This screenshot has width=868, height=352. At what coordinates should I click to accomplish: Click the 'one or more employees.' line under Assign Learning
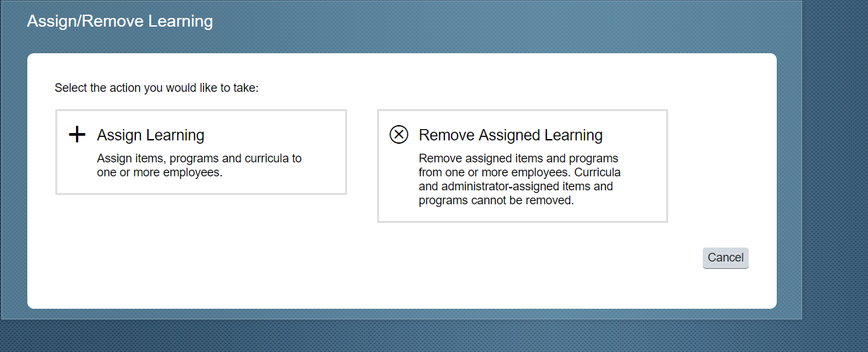159,172
